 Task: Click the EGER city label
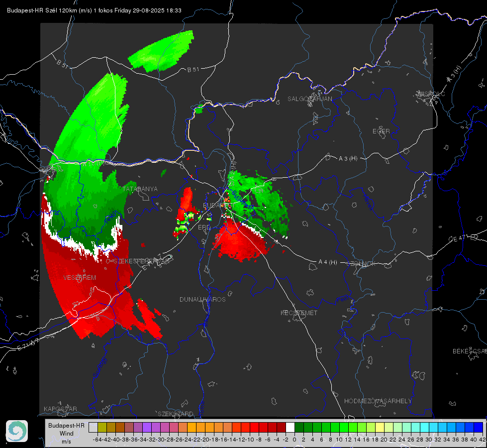[x=381, y=131]
